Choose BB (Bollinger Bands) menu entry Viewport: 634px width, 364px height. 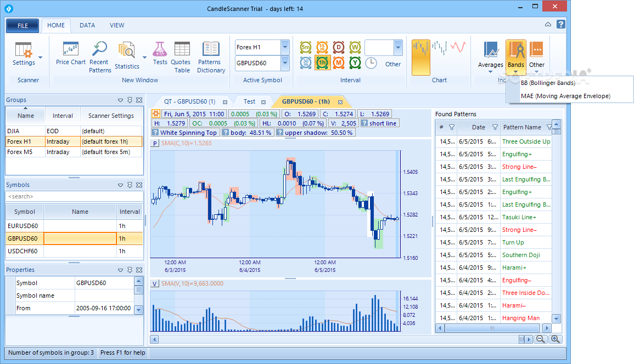tap(570, 83)
